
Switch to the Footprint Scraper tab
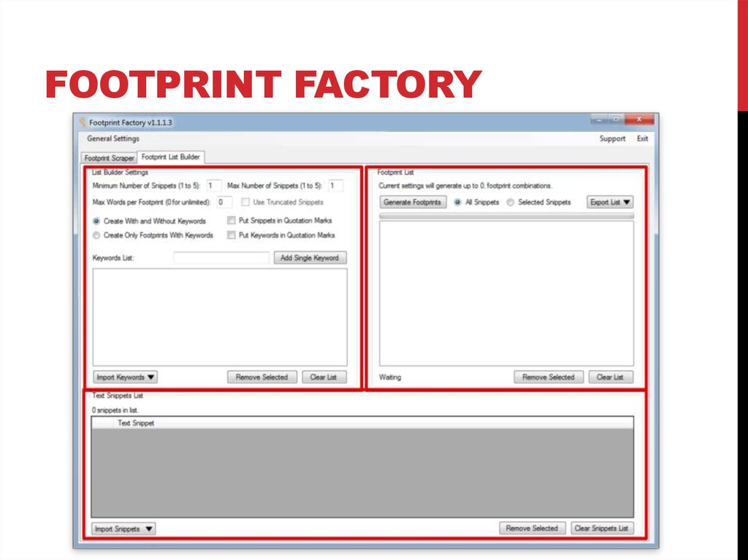point(110,158)
